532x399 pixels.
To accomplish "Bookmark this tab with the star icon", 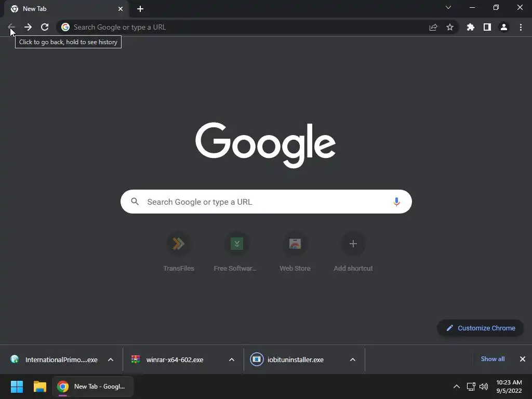I will point(450,27).
